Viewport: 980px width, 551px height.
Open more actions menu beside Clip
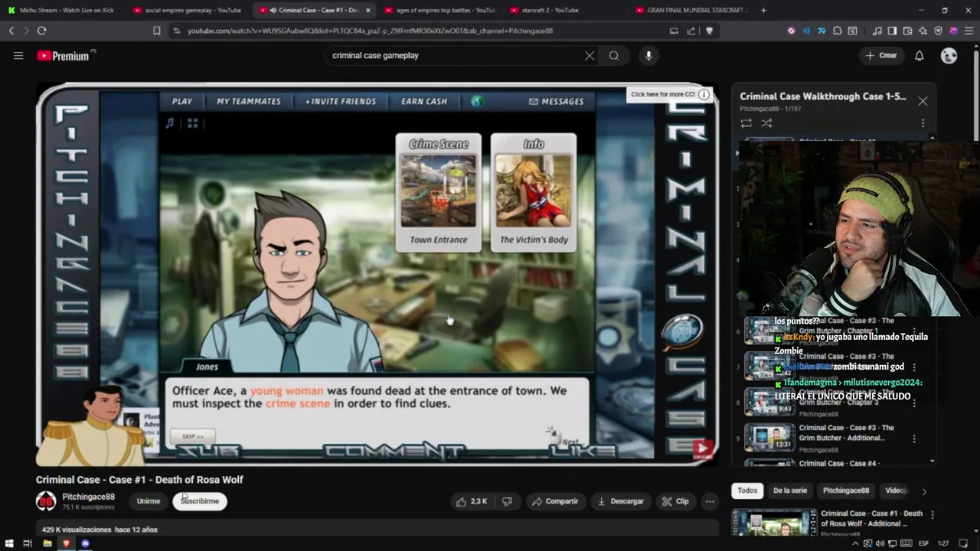pos(710,501)
